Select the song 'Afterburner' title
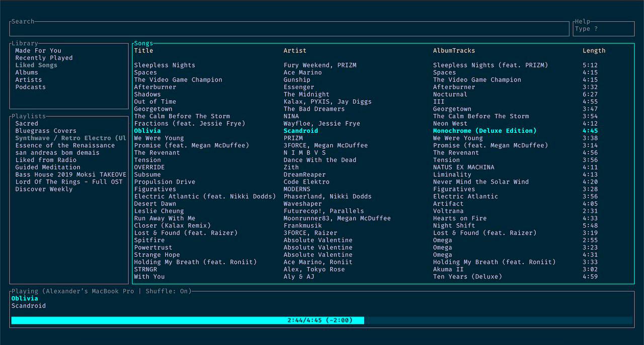Viewport: 644px width, 345px height. coord(155,87)
